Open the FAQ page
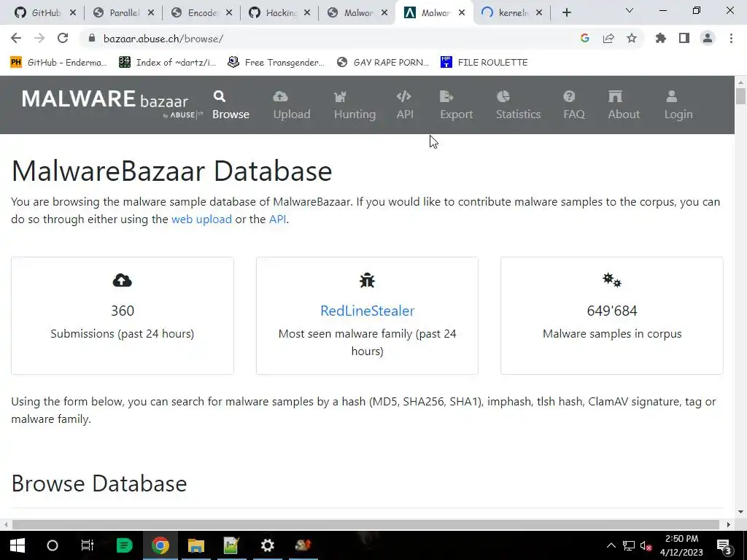Screen dimensions: 747x560 pyautogui.click(x=573, y=105)
